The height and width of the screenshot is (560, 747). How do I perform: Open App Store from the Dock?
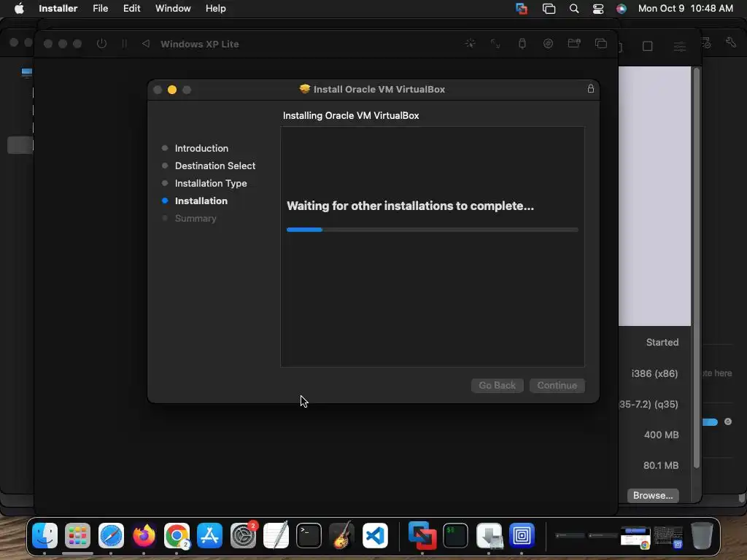point(209,536)
